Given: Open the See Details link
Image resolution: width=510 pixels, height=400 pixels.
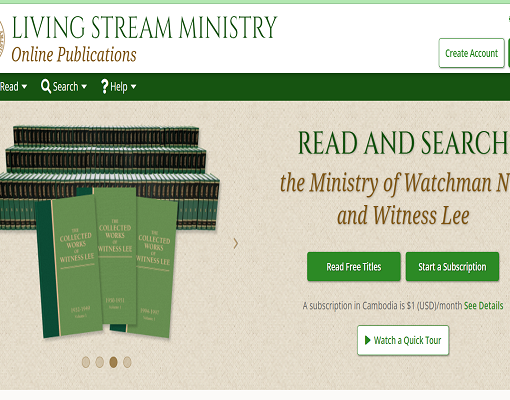Looking at the screenshot, I should pos(484,305).
